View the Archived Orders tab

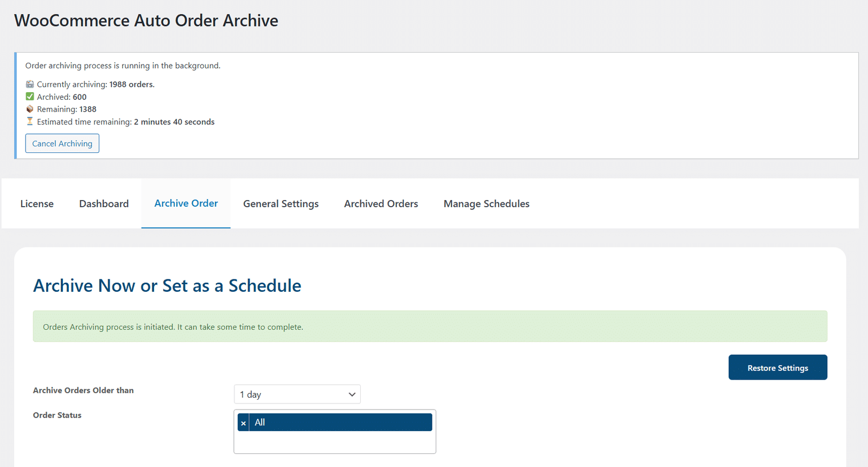pyautogui.click(x=381, y=204)
